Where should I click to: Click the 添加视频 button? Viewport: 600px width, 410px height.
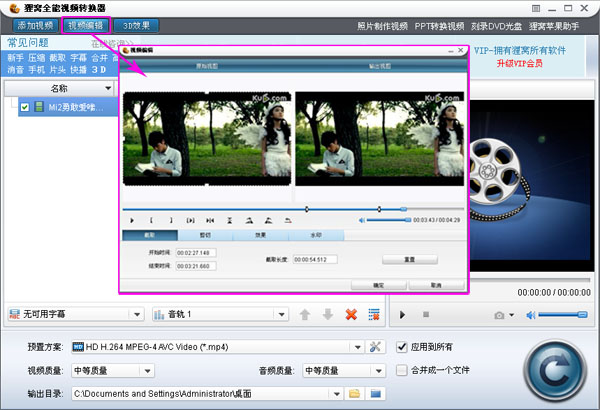35,25
